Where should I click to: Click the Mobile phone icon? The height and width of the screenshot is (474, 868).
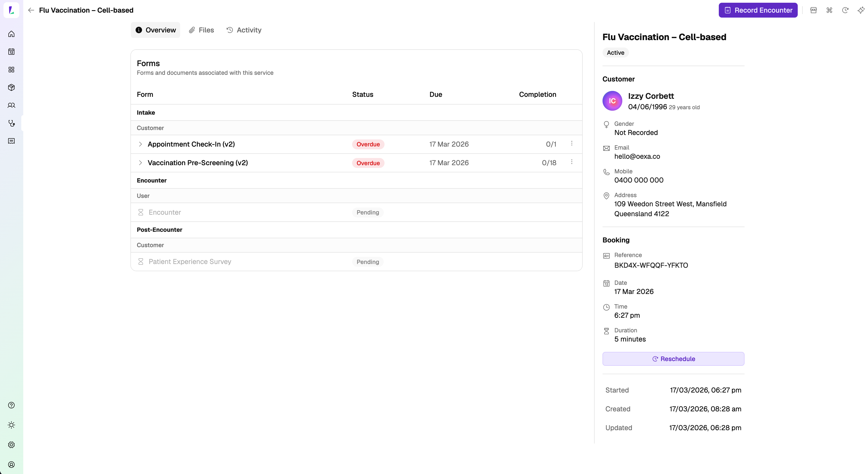point(606,172)
